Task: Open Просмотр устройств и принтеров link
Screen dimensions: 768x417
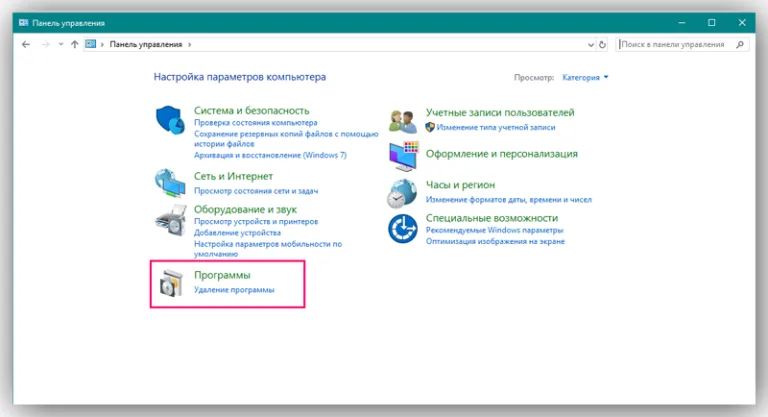Action: (256, 221)
